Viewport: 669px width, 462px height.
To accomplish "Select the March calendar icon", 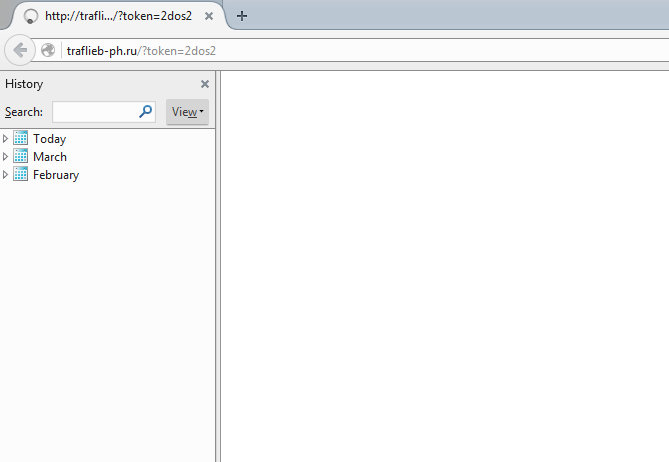I will [x=20, y=156].
